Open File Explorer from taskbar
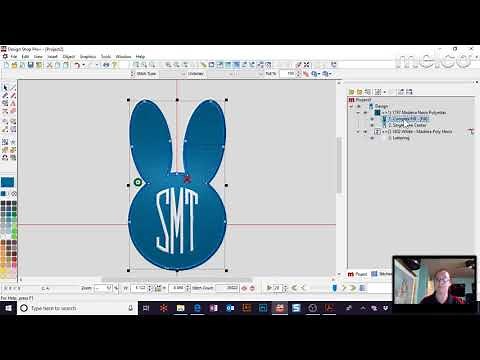 tap(180, 308)
